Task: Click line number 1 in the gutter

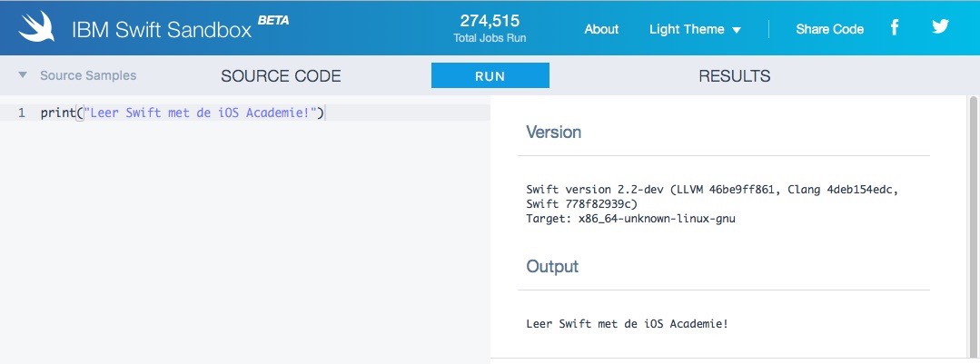Action: coord(21,113)
